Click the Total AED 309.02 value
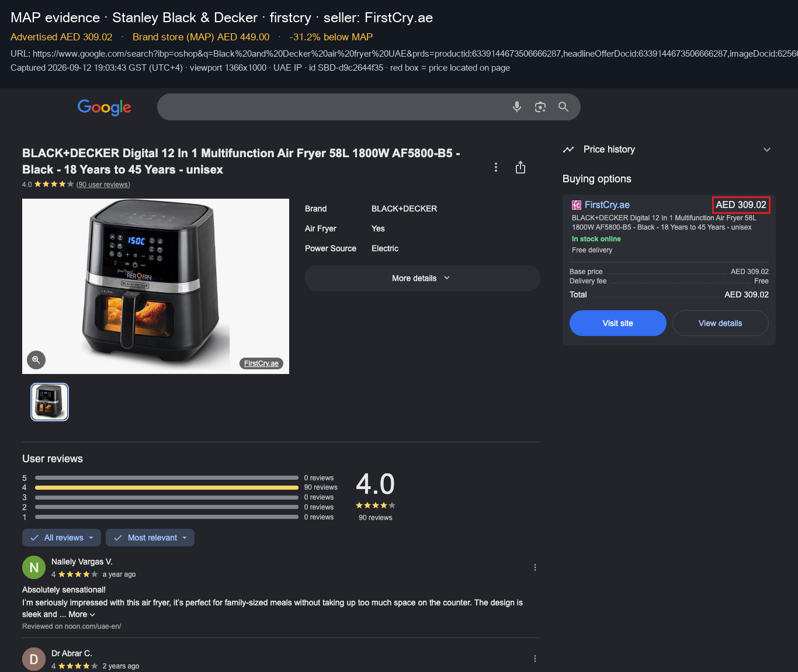This screenshot has height=672, width=798. tap(747, 295)
